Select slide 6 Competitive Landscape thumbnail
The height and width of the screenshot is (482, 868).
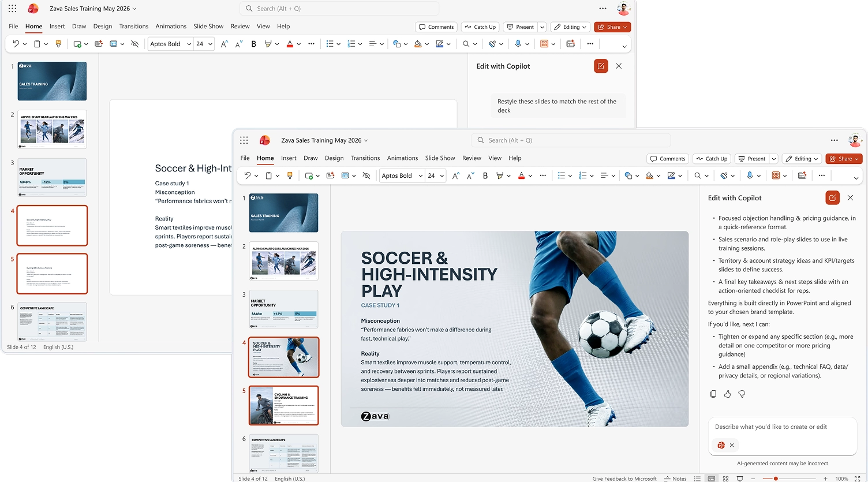(283, 454)
